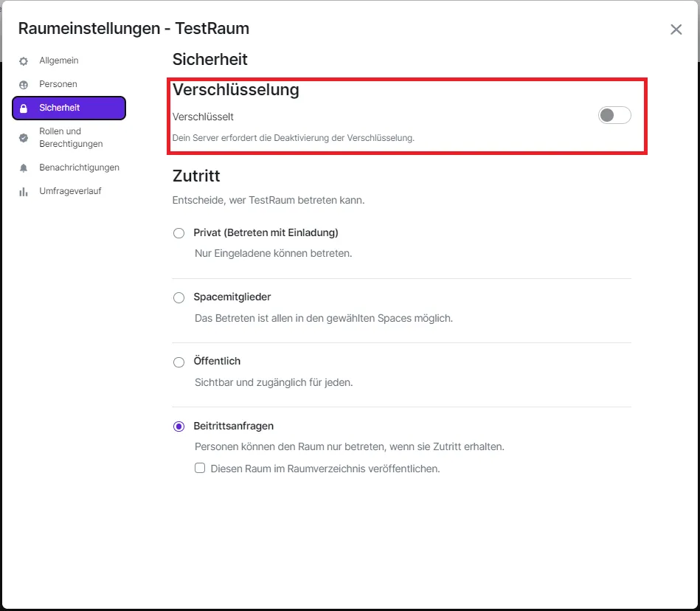Click the bar chart icon for Umfrageverlauf
The image size is (700, 611).
pos(24,191)
